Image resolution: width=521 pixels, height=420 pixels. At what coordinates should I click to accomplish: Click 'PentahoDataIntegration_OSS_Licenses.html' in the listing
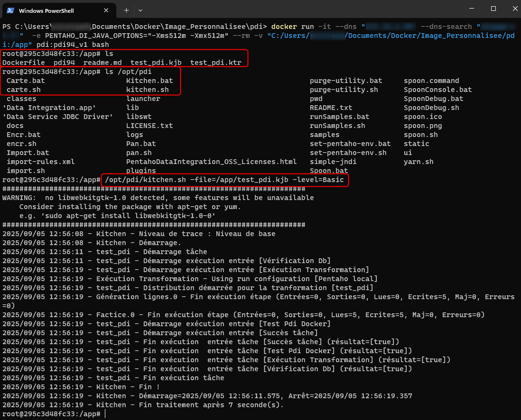pos(211,162)
